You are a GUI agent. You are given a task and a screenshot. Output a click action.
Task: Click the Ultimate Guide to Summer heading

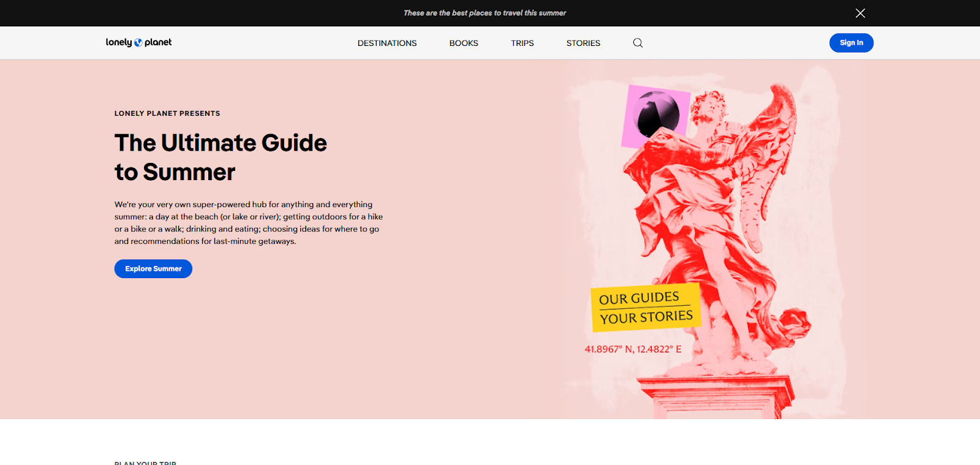click(x=221, y=157)
